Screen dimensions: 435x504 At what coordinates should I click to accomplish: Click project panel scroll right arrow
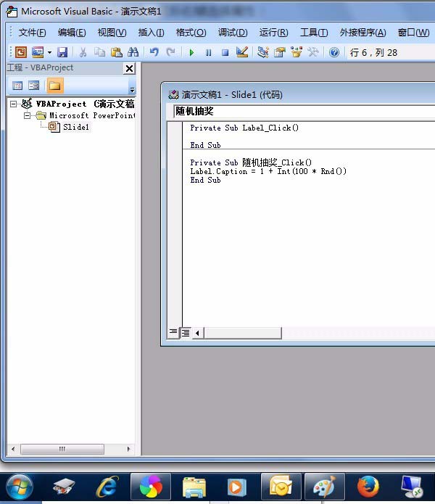(129, 449)
